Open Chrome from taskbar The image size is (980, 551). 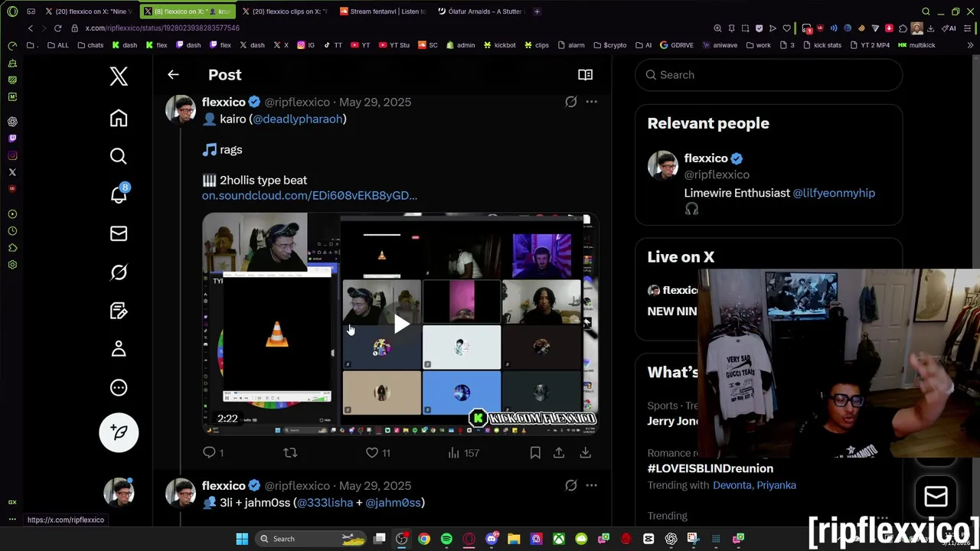coord(424,539)
